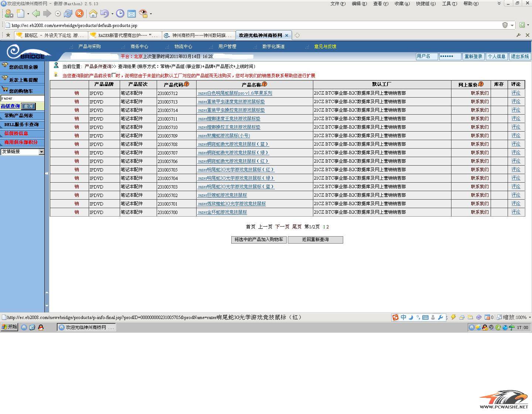Click the 个人信息 button

497,57
